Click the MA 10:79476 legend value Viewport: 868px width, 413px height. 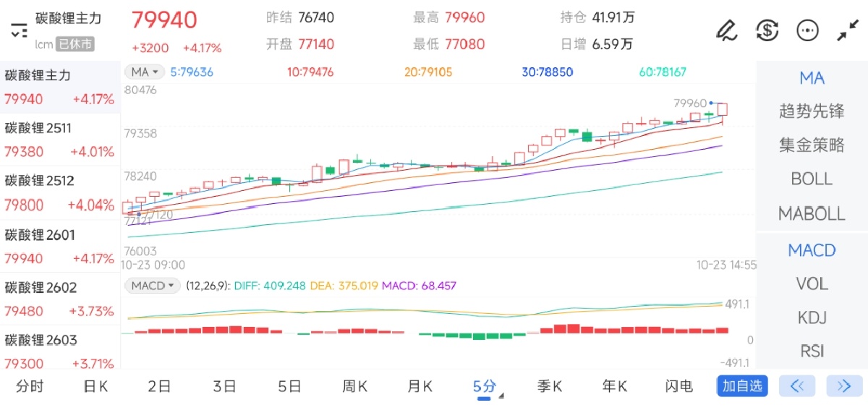[310, 72]
